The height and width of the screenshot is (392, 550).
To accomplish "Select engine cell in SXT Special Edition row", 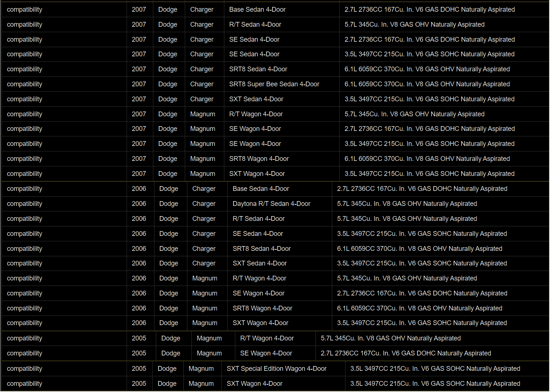I will (x=435, y=369).
